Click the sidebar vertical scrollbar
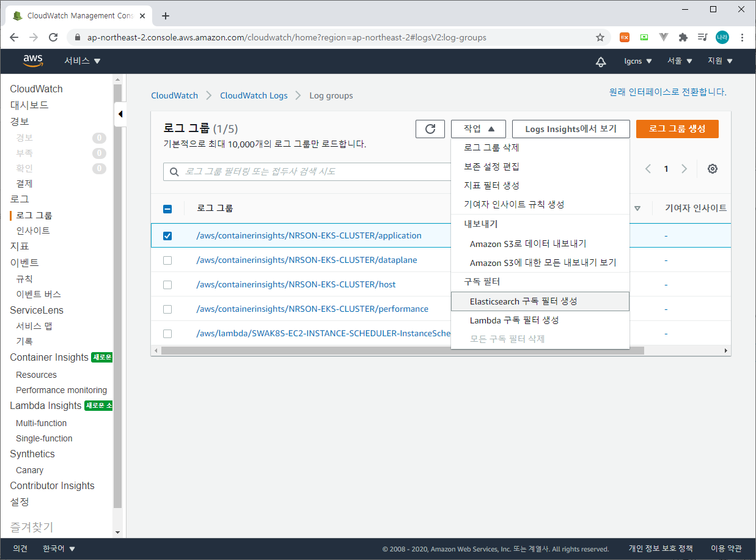The width and height of the screenshot is (756, 560). click(118, 297)
